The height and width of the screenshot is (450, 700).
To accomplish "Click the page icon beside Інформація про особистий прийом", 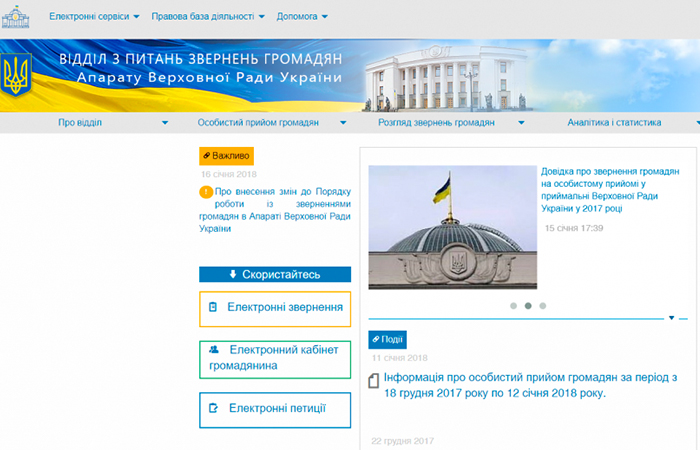I will [374, 380].
